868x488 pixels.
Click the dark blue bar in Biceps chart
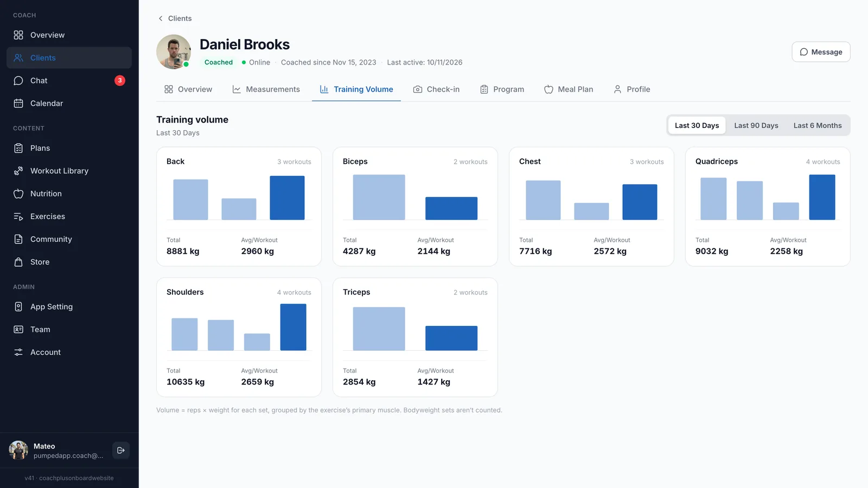click(x=451, y=208)
